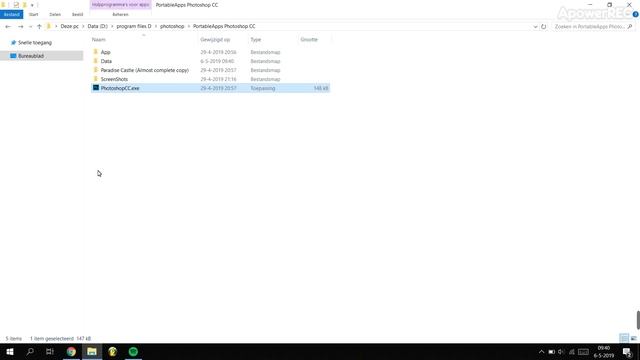Switch to the Start ribbon tab
The height and width of the screenshot is (360, 640).
[x=33, y=14]
